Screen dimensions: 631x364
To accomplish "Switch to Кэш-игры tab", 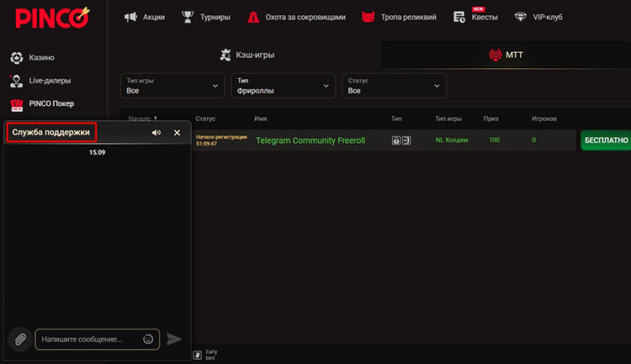I will pyautogui.click(x=247, y=55).
